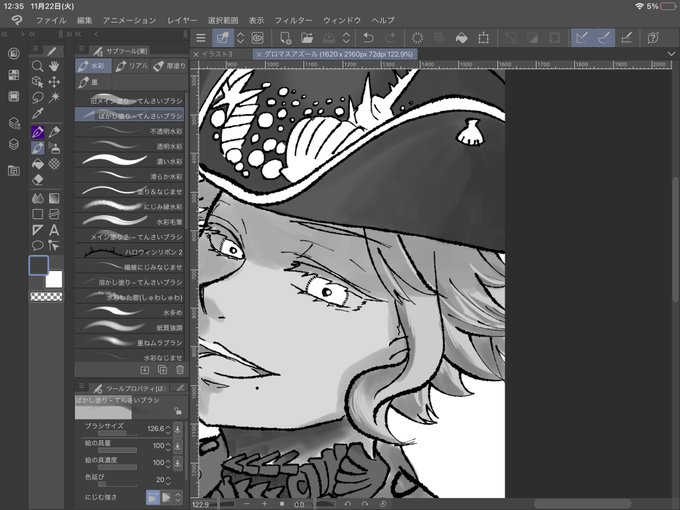Click the transparent color checker swatch

point(46,297)
